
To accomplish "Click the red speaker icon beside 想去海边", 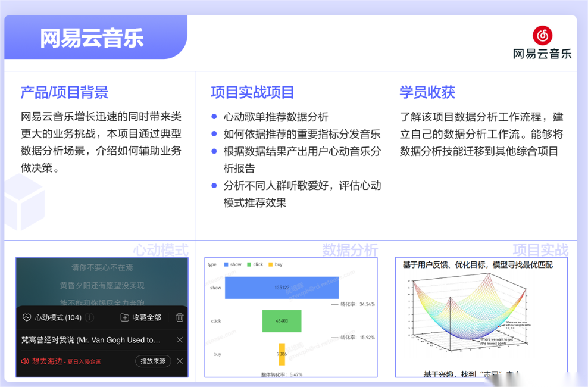I will tap(25, 361).
